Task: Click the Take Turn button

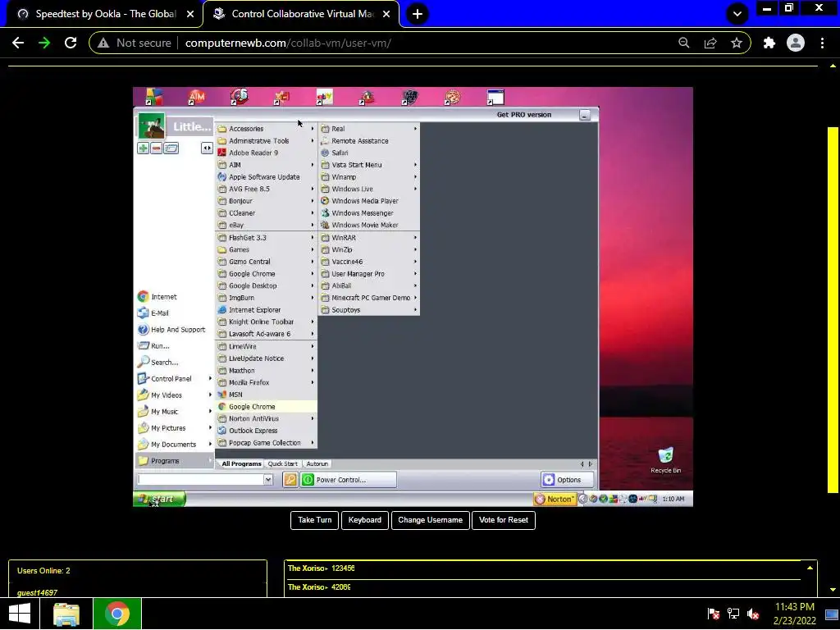Action: [x=314, y=520]
